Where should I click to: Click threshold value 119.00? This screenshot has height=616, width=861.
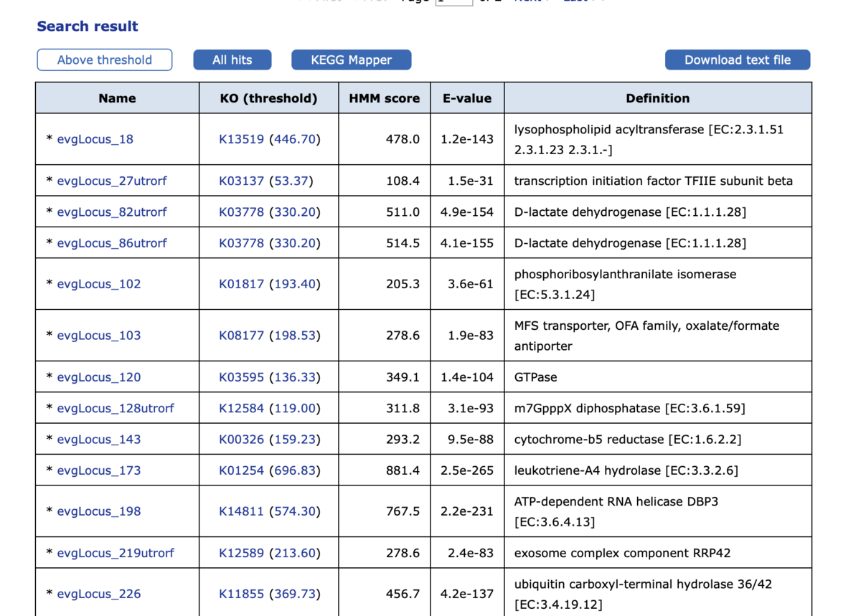(295, 408)
